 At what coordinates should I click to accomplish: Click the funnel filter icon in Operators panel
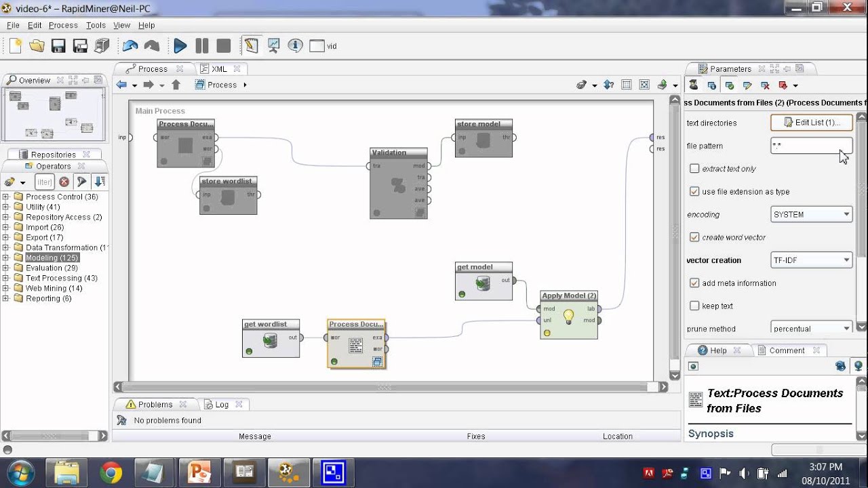click(82, 182)
